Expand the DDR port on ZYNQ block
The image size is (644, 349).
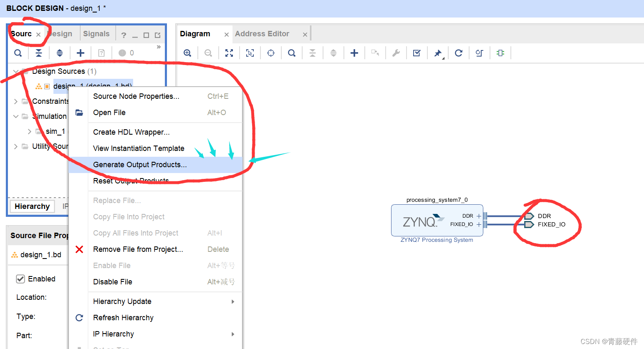[x=479, y=216]
